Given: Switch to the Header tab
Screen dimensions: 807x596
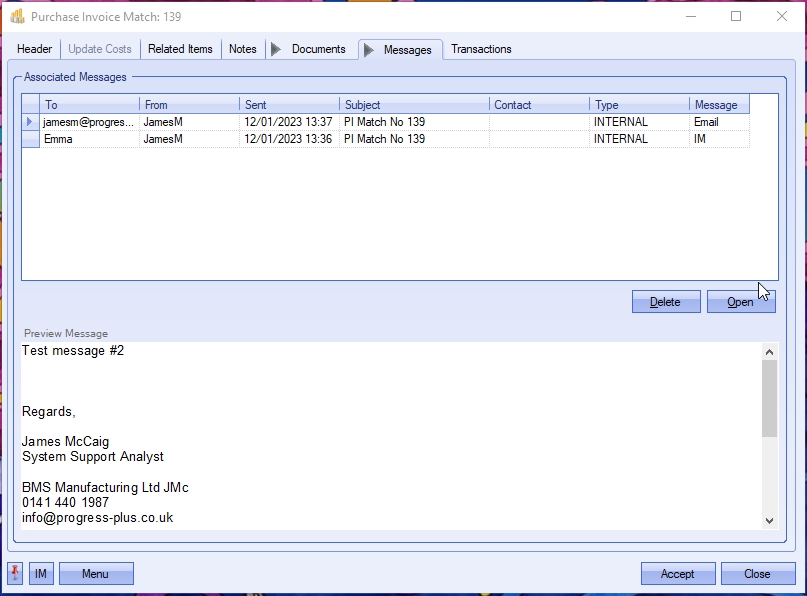Looking at the screenshot, I should pyautogui.click(x=35, y=49).
